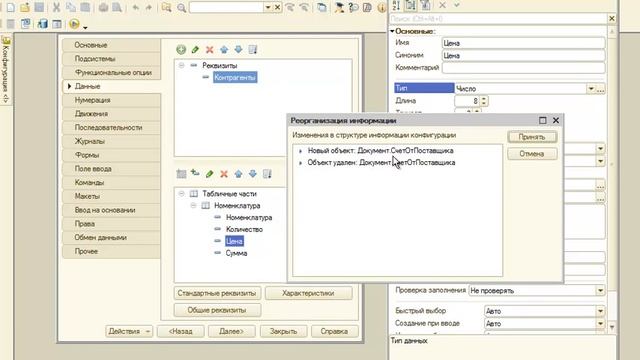
Task: Click the Undo arrow icon
Action: click(x=136, y=7)
